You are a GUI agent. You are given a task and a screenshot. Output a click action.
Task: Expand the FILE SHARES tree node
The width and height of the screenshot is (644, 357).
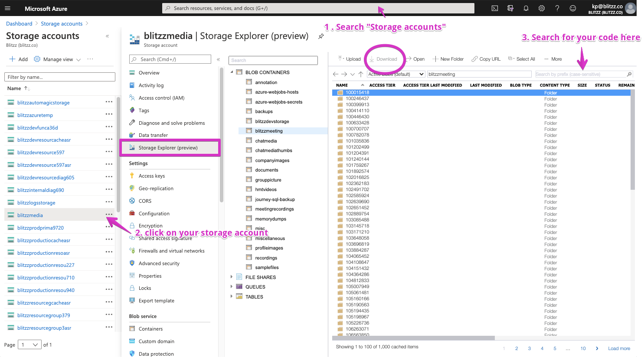tap(232, 276)
